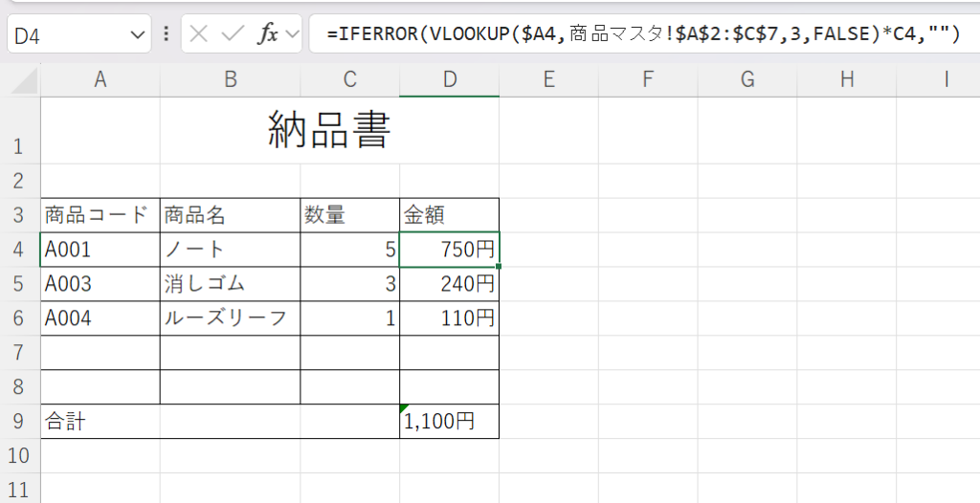
Task: Select cell containing A003
Action: [x=100, y=284]
